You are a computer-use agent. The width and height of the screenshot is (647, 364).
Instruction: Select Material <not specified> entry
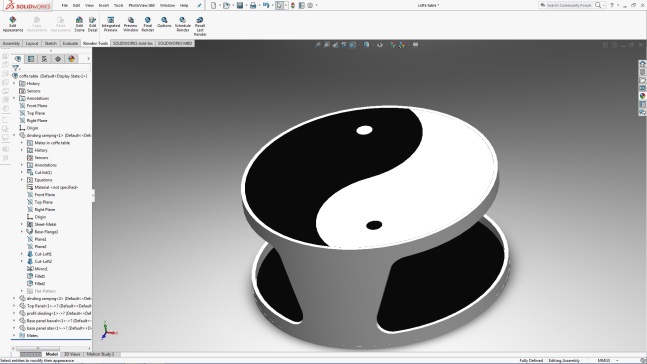56,187
